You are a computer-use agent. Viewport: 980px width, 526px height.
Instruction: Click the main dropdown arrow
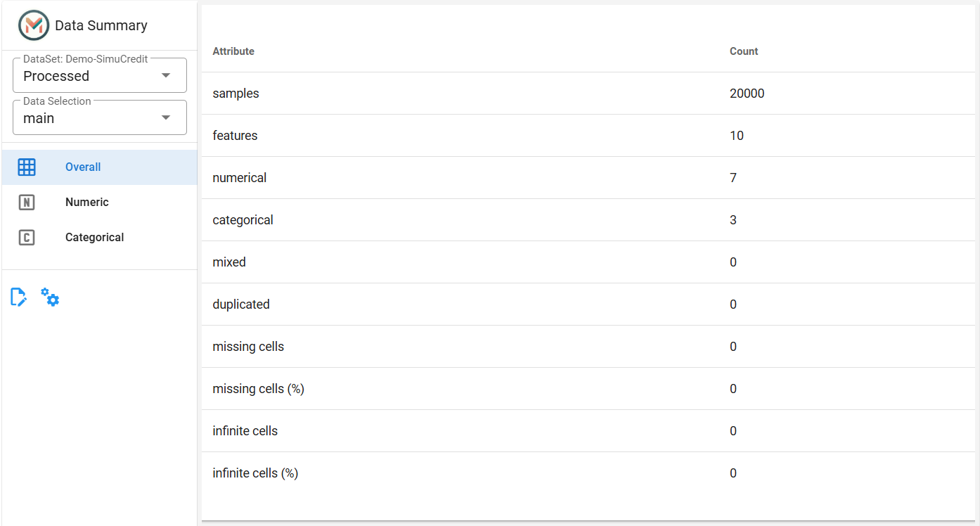pos(166,117)
